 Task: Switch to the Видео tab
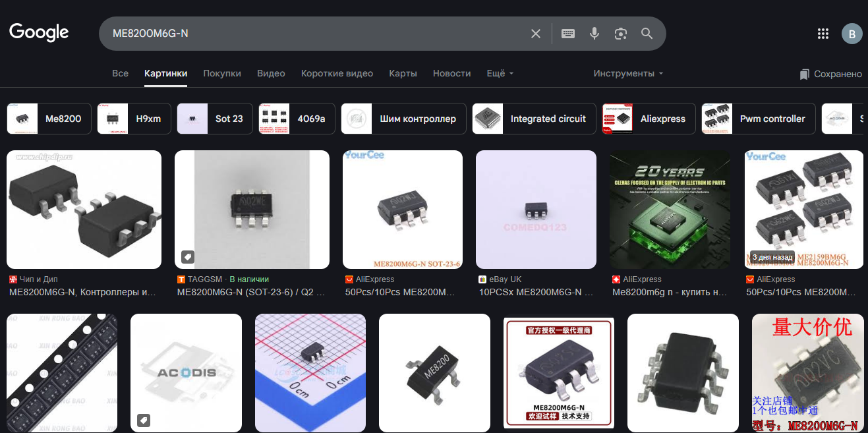click(271, 73)
